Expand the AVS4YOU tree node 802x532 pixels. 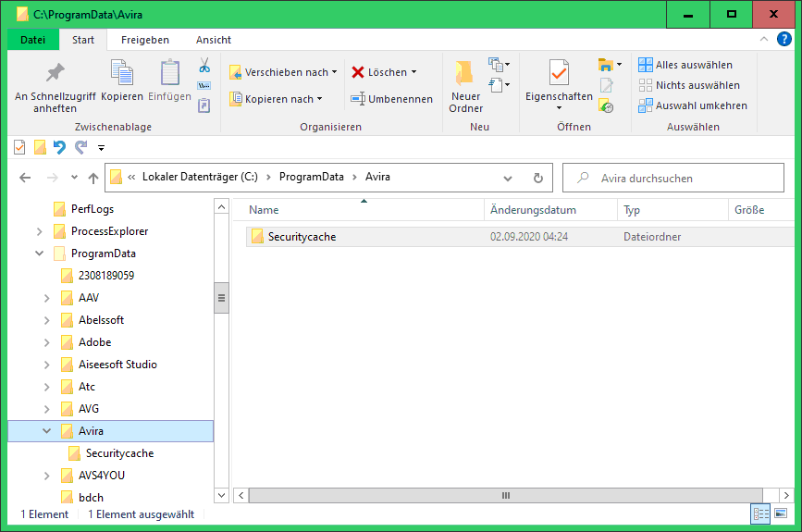click(47, 476)
